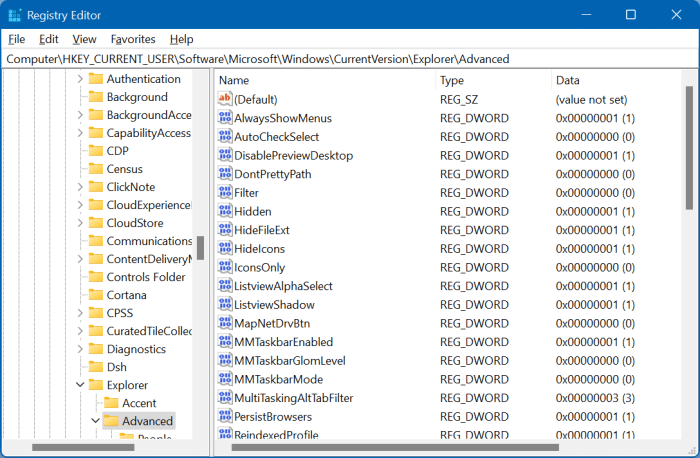Click the registry path address bar

350,59
